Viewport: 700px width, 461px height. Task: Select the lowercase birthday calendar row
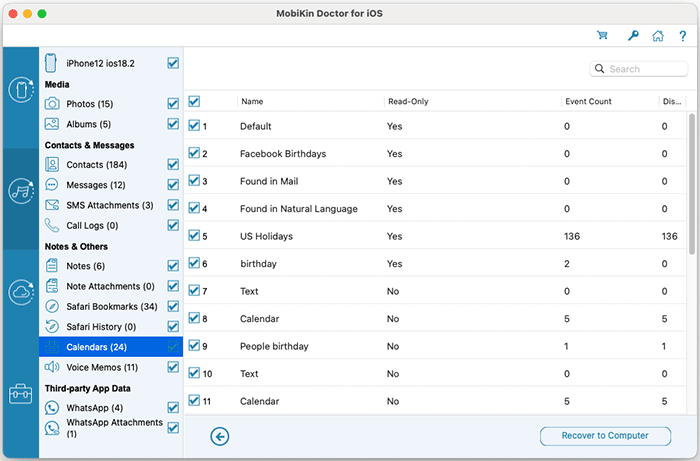(x=435, y=263)
